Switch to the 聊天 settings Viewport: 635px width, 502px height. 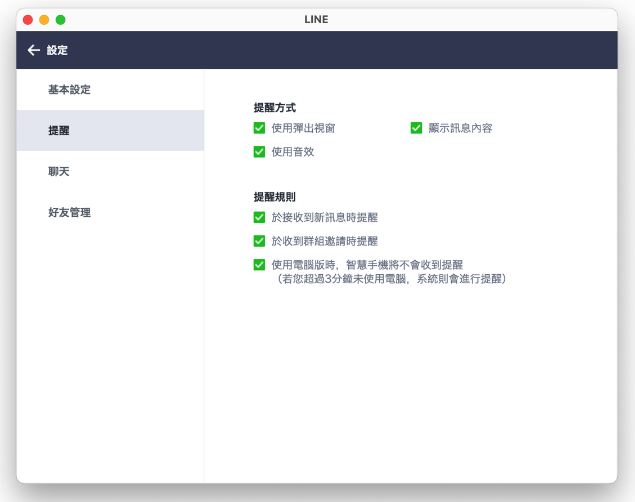pos(110,171)
